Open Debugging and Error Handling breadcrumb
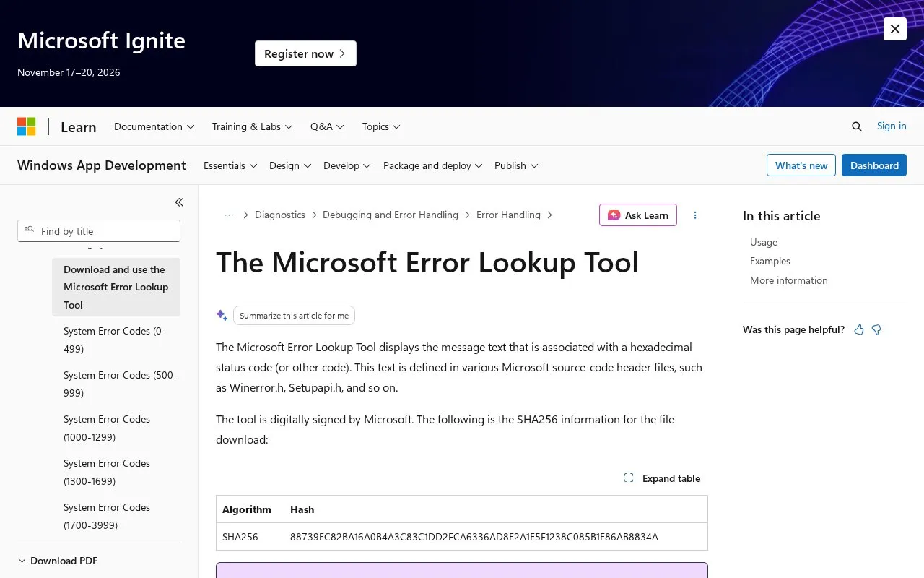 click(x=391, y=215)
